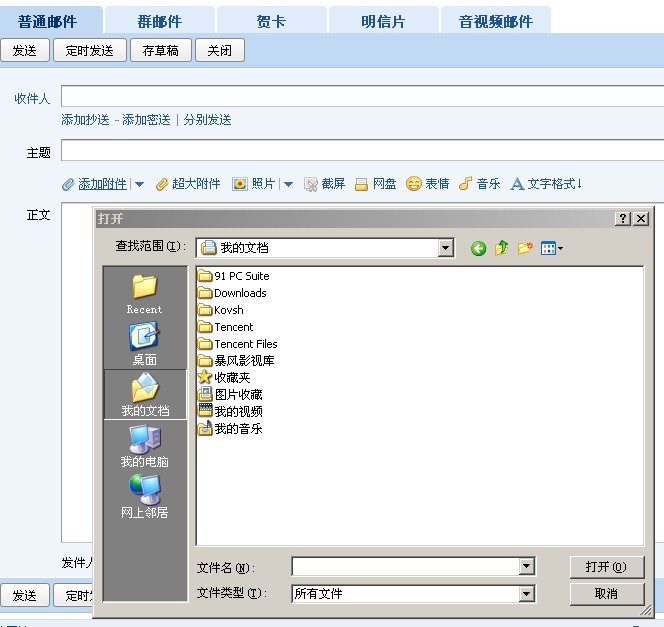Click into the 主题 input field

pos(362,150)
